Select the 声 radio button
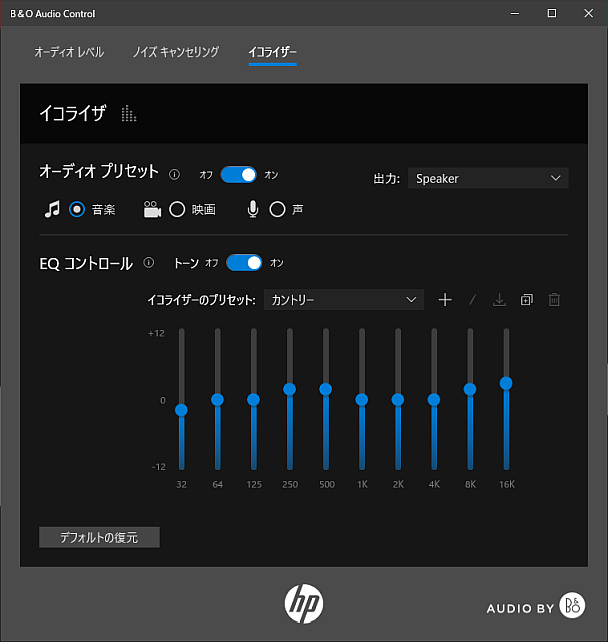 (x=277, y=209)
